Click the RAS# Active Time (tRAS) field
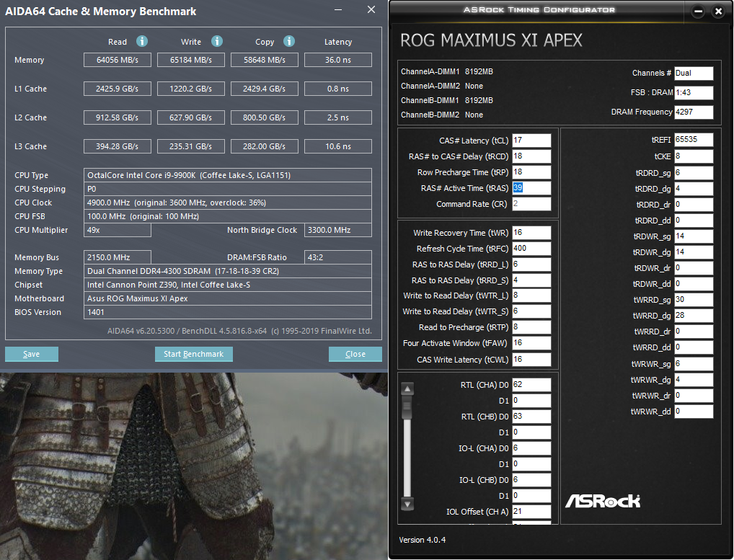734x560 pixels. 532,188
